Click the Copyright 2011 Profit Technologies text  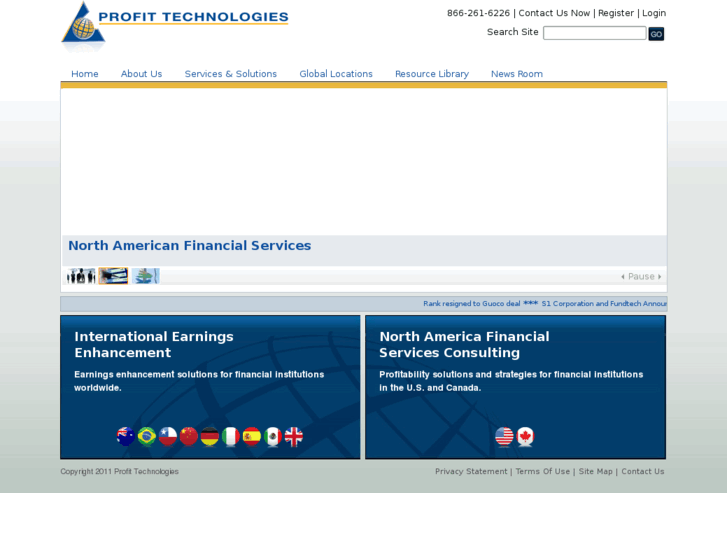tap(119, 471)
